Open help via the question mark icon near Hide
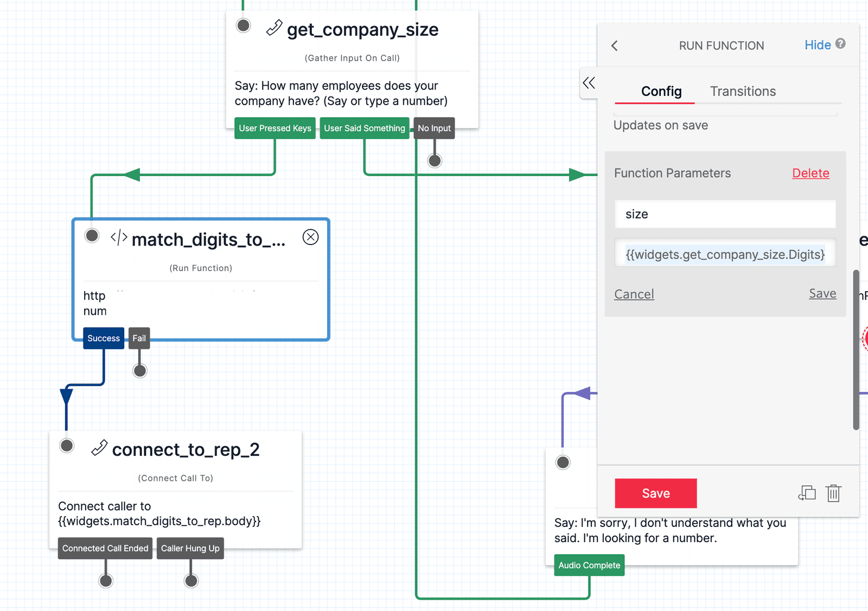Image resolution: width=868 pixels, height=611 pixels. (841, 44)
